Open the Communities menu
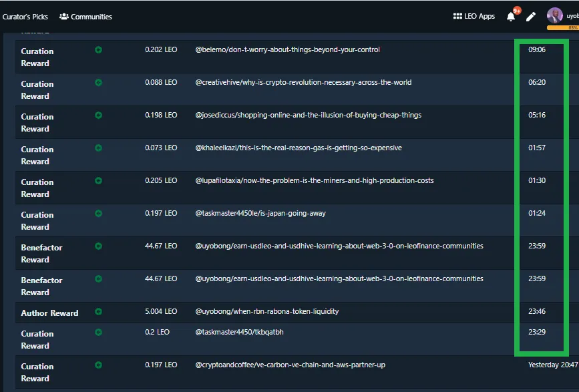 coord(85,17)
